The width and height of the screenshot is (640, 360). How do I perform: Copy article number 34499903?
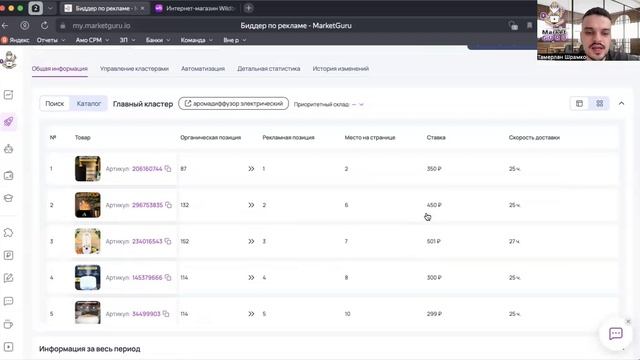(x=166, y=314)
